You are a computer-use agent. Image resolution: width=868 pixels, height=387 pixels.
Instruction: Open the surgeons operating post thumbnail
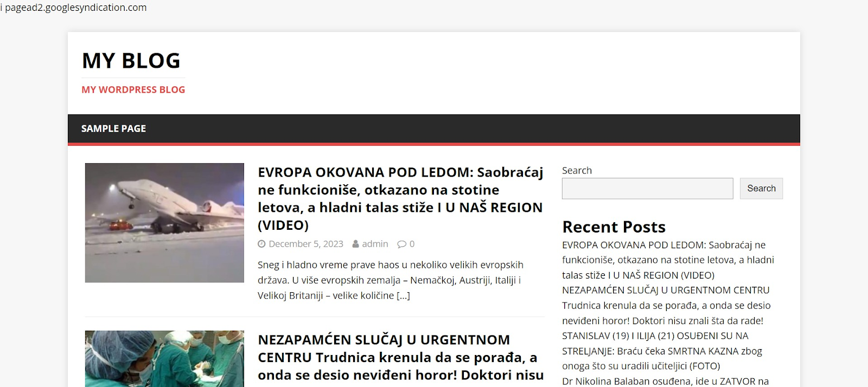pos(164,359)
